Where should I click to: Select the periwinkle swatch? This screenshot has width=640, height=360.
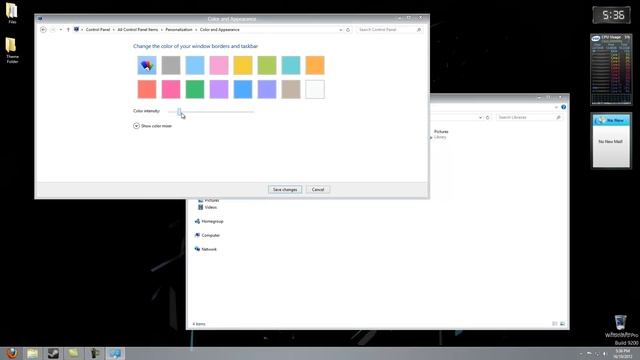click(x=267, y=89)
